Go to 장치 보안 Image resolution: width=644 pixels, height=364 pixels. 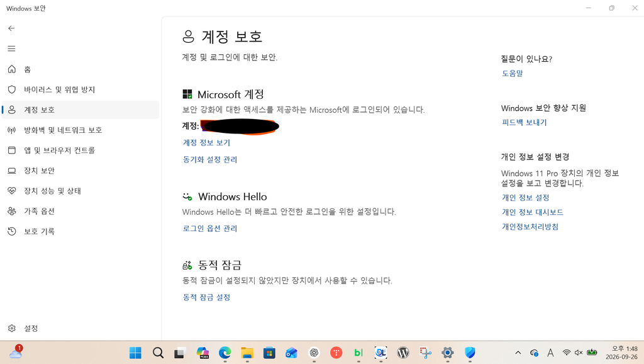coord(80,170)
